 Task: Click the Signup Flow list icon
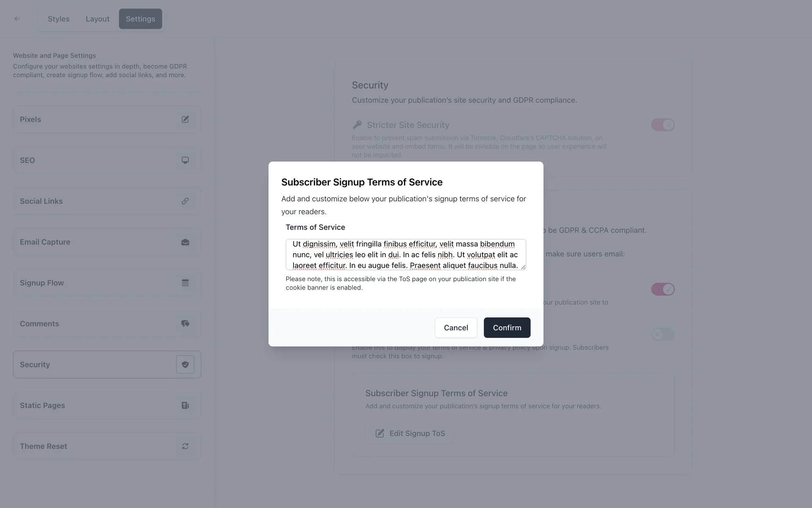(185, 283)
